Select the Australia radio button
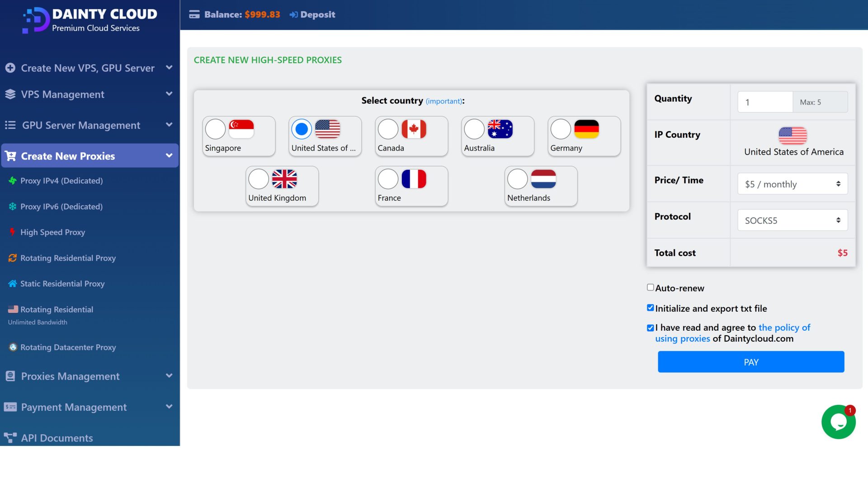Screen dimensions: 868x488 click(475, 129)
